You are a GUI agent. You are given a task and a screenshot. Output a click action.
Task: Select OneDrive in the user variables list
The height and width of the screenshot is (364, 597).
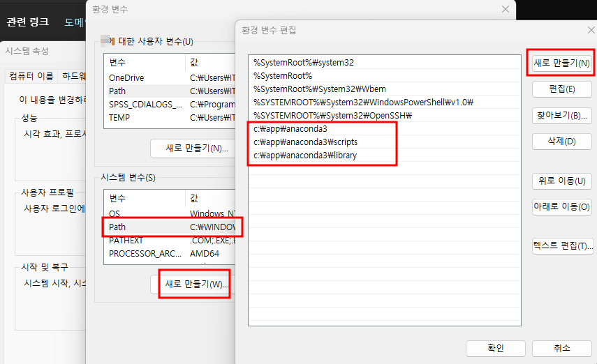pos(170,78)
